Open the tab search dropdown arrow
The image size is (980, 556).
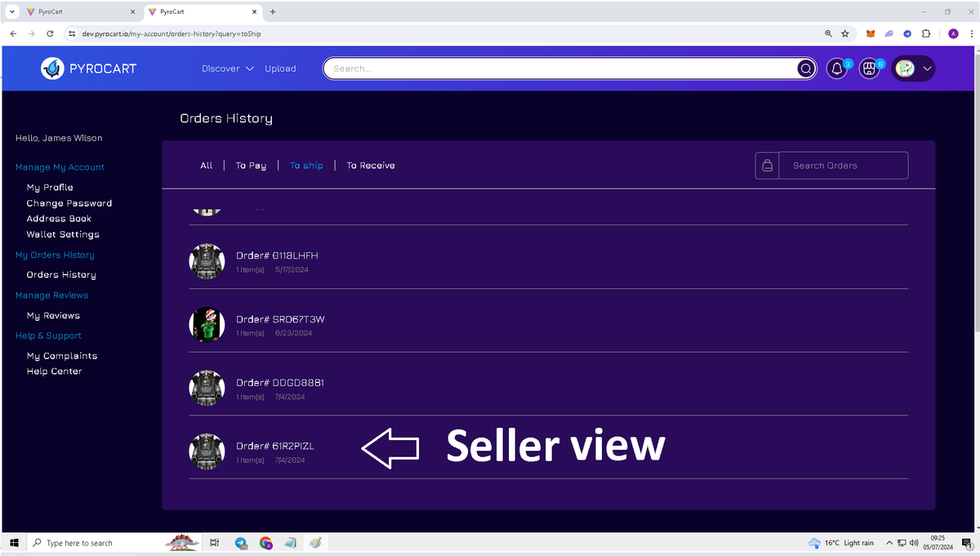point(11,11)
